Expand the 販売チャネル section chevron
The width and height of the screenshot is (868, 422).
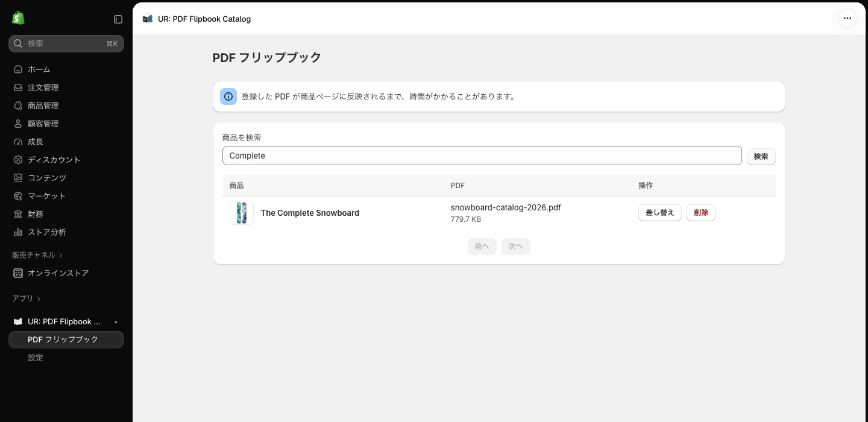(61, 256)
